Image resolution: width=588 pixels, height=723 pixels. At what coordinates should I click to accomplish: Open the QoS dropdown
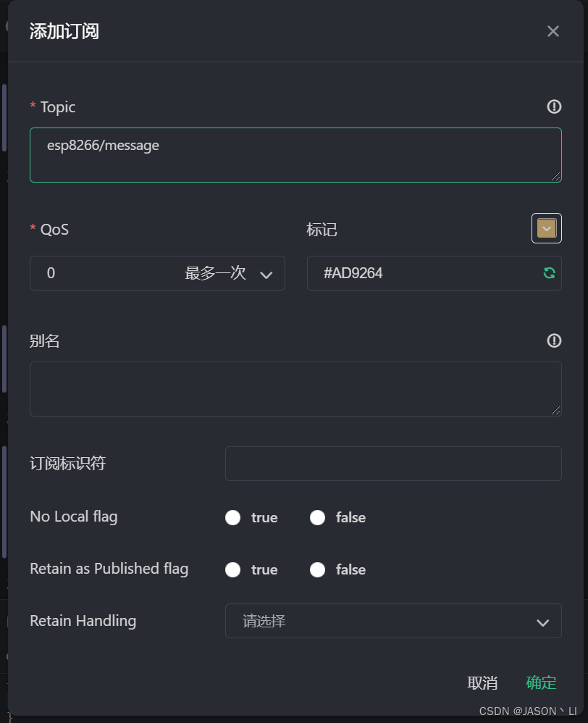point(157,273)
